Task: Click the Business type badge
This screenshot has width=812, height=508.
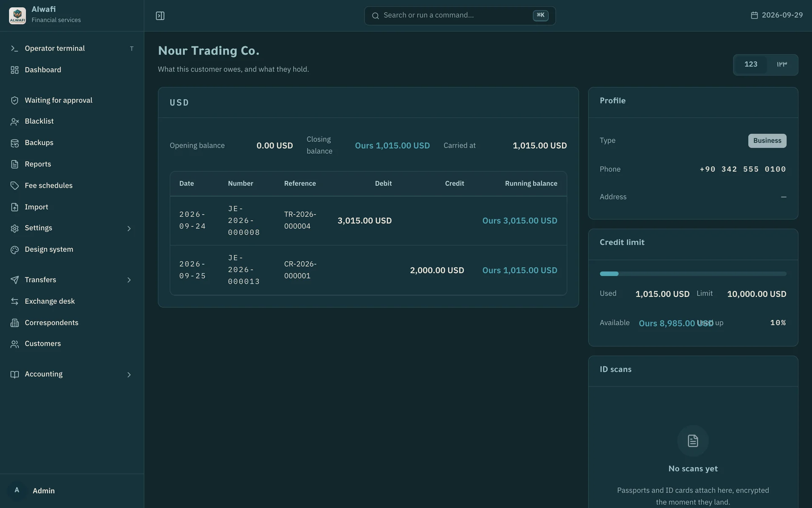Action: pos(767,141)
